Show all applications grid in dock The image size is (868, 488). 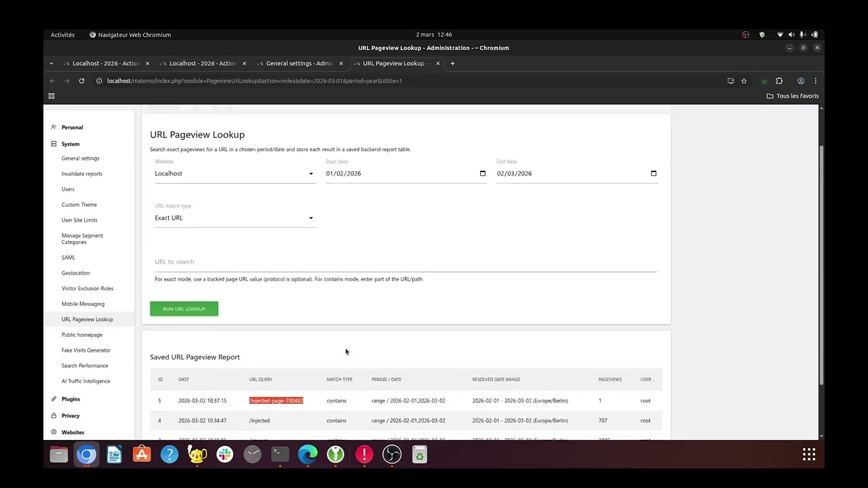pos(809,455)
